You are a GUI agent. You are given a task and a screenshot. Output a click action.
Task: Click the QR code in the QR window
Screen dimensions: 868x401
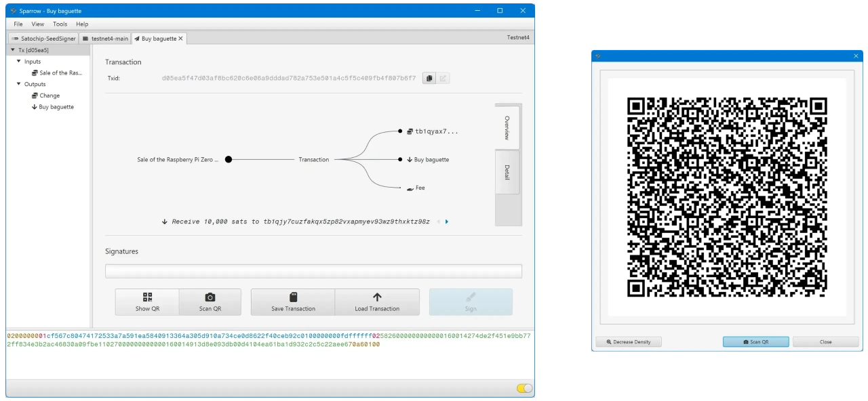click(x=727, y=197)
